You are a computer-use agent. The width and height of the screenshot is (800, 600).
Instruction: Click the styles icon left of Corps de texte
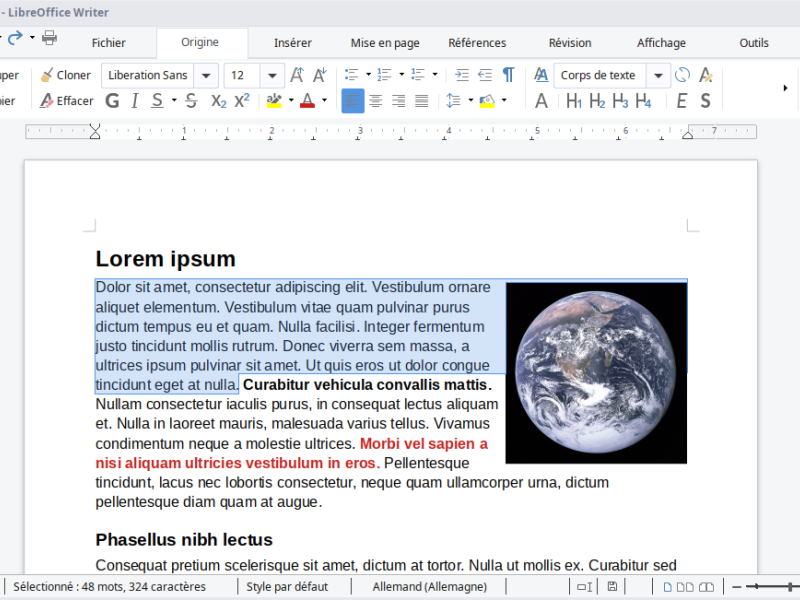[x=541, y=75]
